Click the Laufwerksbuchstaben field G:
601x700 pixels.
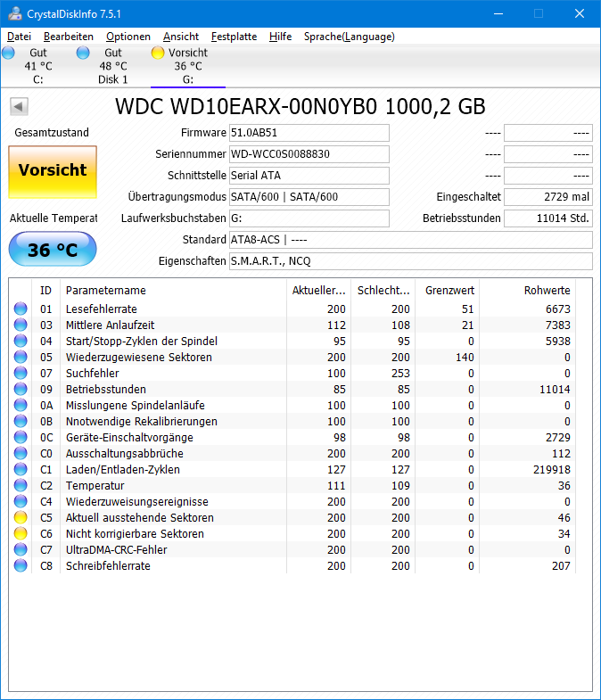click(309, 218)
